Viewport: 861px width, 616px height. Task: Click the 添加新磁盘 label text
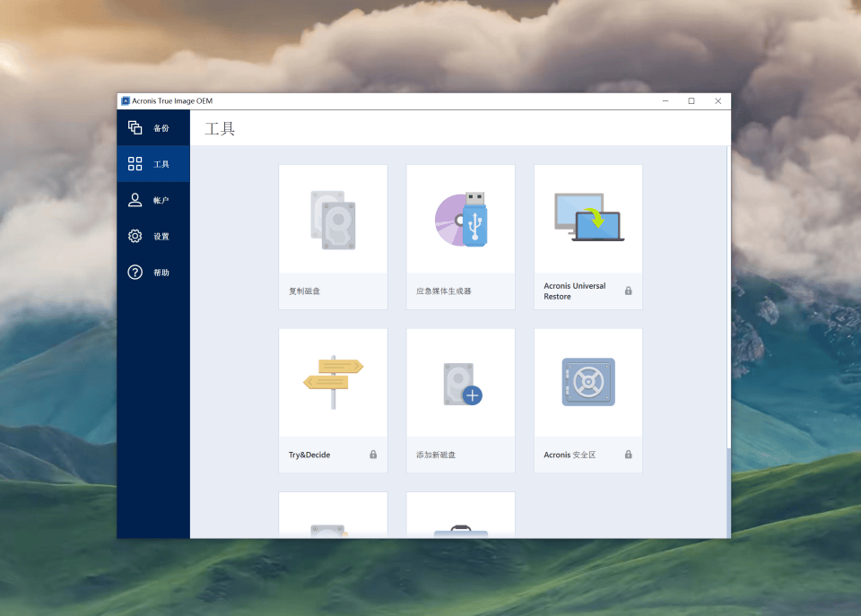[436, 455]
